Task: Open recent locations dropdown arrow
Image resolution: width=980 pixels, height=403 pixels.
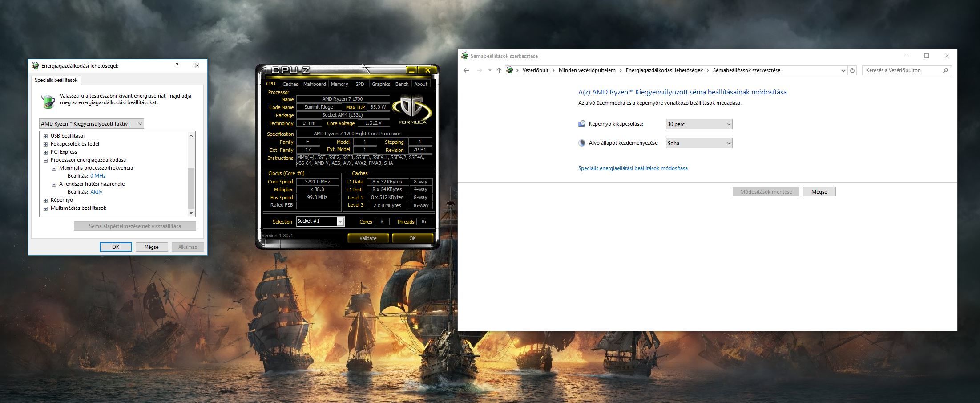Action: pyautogui.click(x=490, y=70)
